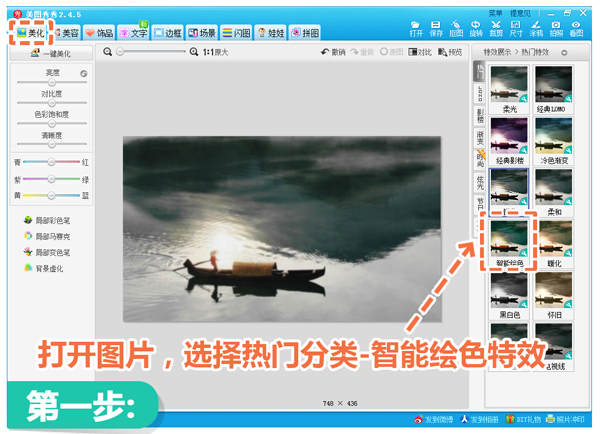Select the 局部马赛克 mosaic tool

click(x=46, y=236)
